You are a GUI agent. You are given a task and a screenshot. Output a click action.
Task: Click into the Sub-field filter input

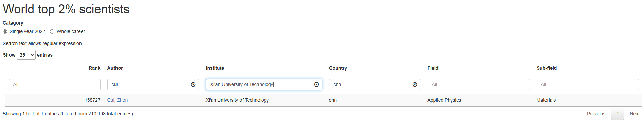(x=588, y=84)
